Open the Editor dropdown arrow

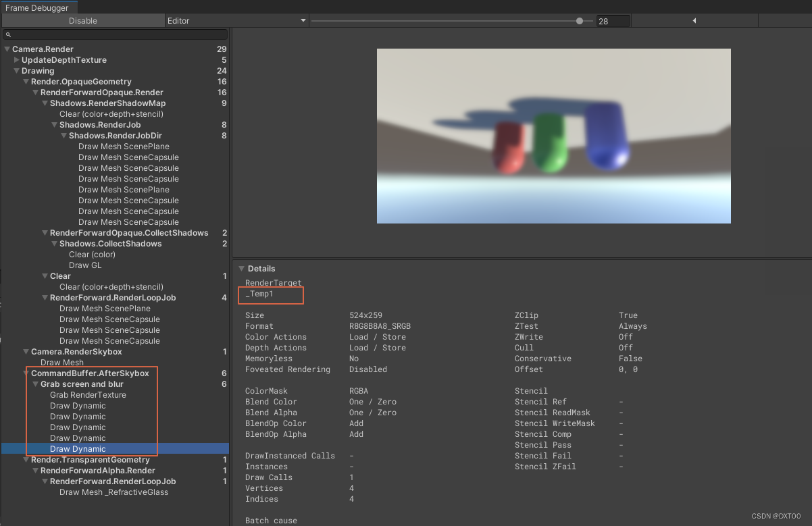pos(303,20)
